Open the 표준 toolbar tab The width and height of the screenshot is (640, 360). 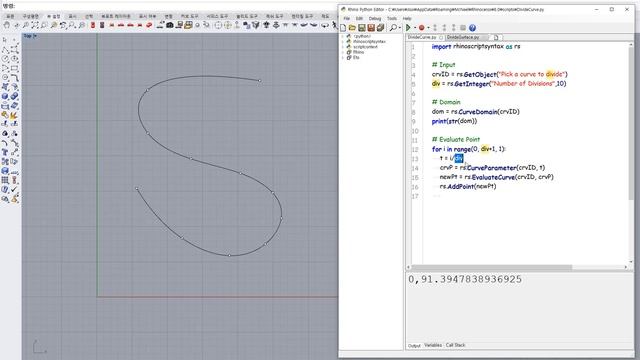[x=10, y=16]
